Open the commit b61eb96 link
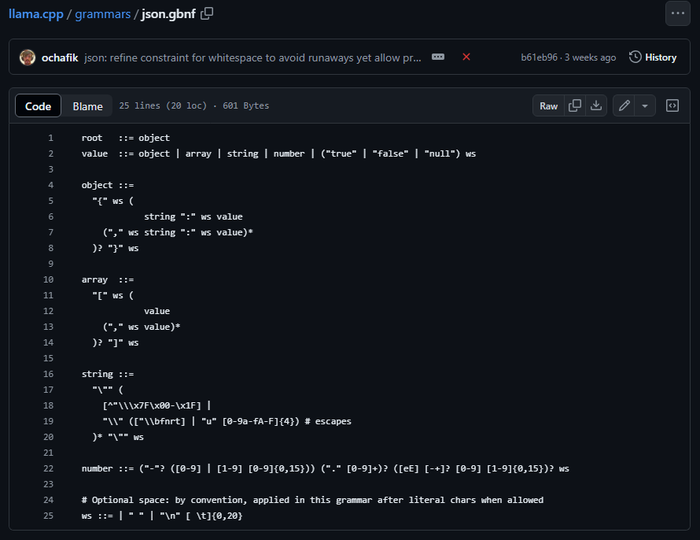Screen dimensions: 700x540 pyautogui.click(x=539, y=58)
